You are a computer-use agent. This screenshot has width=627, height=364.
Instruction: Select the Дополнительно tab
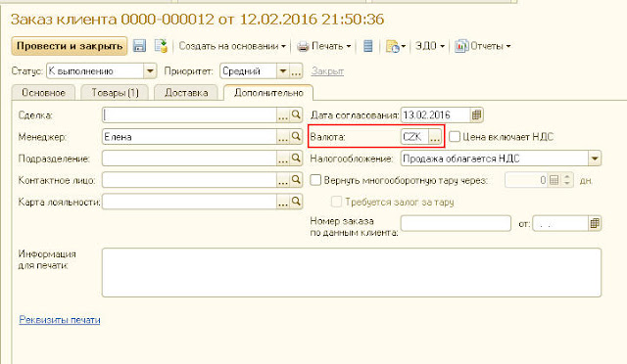(268, 93)
